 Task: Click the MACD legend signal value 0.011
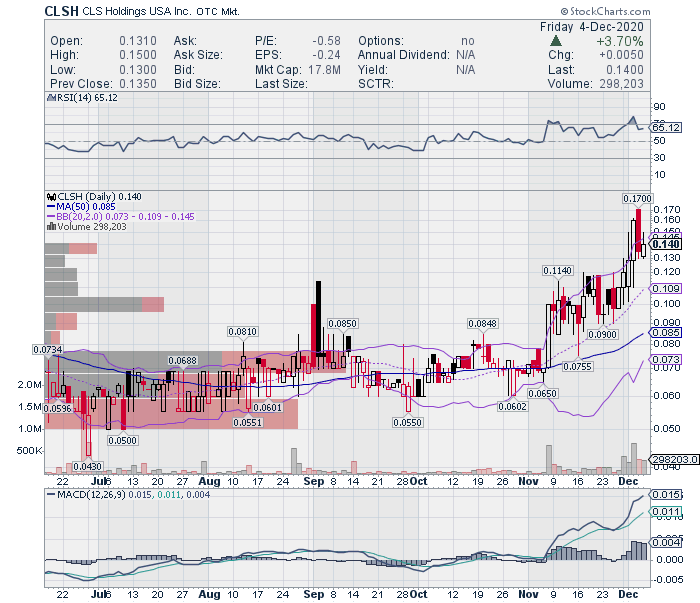tap(169, 495)
